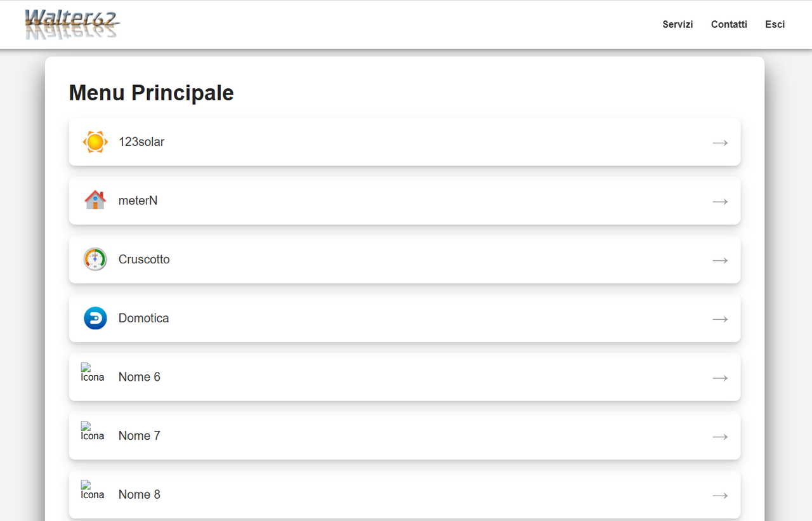The width and height of the screenshot is (812, 521).
Task: Open the 123solar link text
Action: [x=141, y=142]
